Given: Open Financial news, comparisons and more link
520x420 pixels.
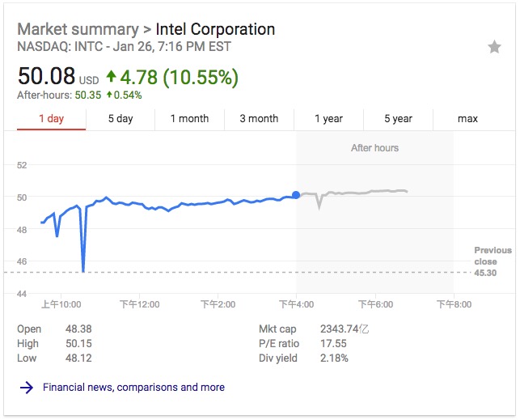Looking at the screenshot, I should 133,388.
